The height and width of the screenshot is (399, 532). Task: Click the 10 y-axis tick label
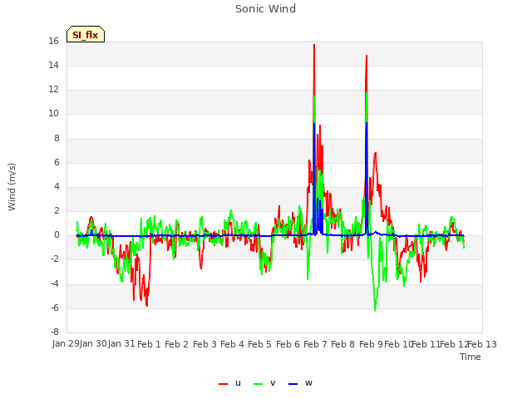pos(53,114)
